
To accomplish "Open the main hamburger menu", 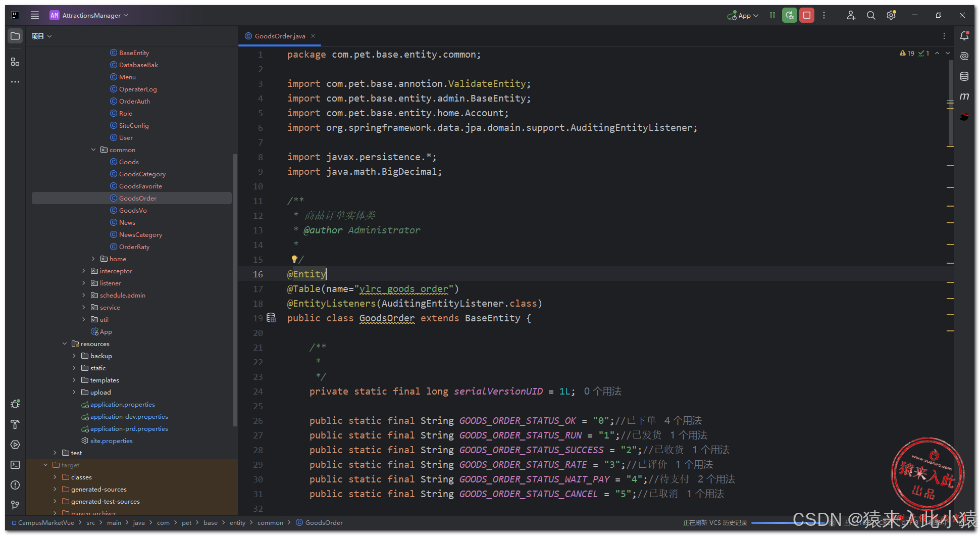I will pos(34,15).
